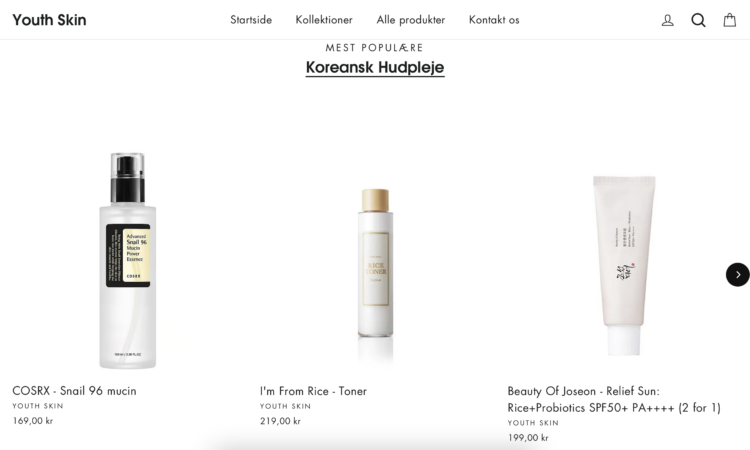Screen dimensions: 750x450
Task: Open Kontakt os menu item
Action: (494, 20)
